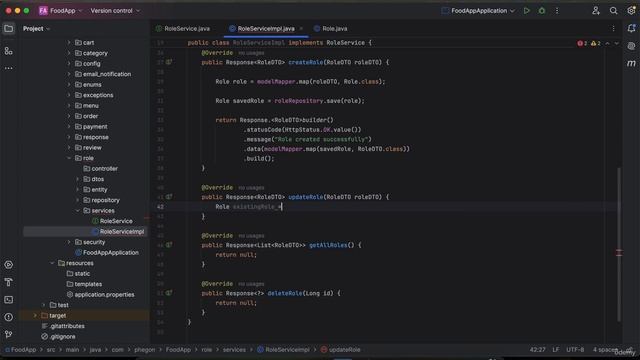Screen dimensions: 640x360
Task: Collapse the resources folder
Action: coord(52,263)
